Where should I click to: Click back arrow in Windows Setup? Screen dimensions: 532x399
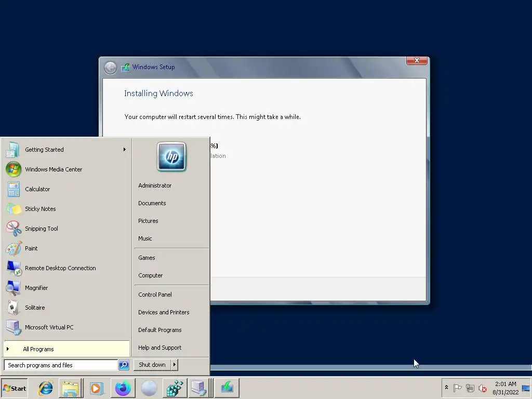110,68
